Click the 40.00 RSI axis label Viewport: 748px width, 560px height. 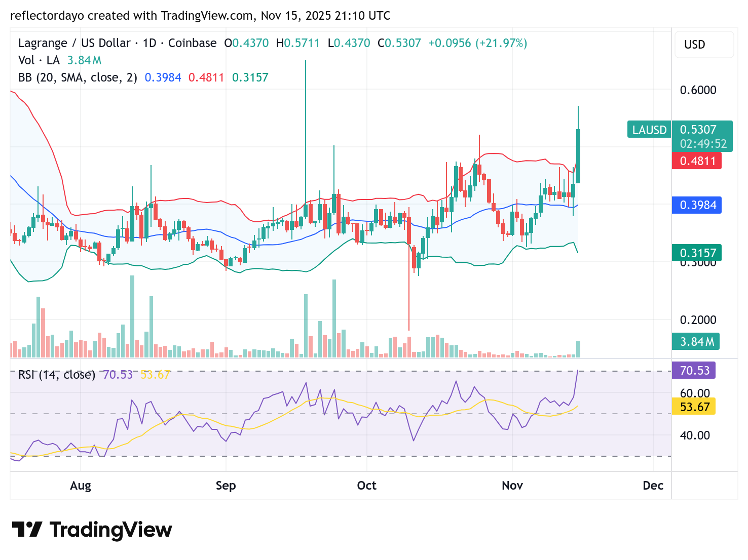coord(695,435)
